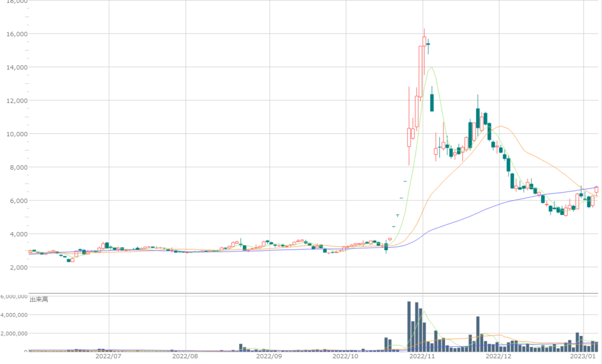
Task: Click the 2022/09 date label
Action: (269, 356)
